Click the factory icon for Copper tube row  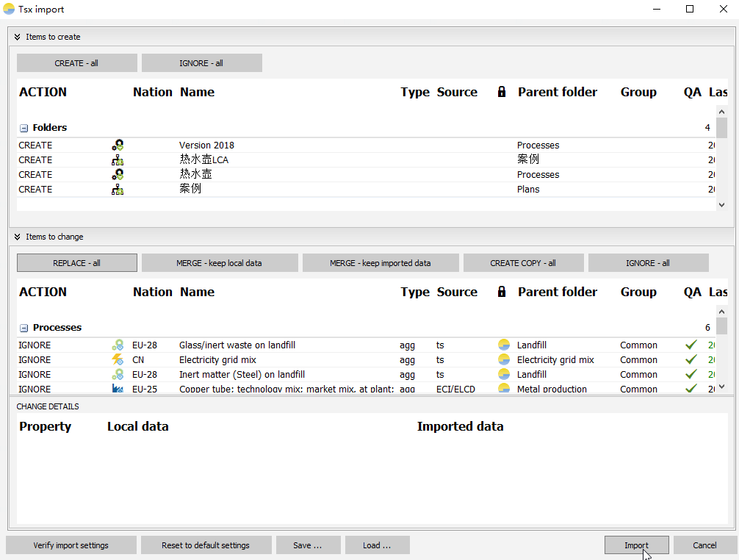click(x=118, y=389)
